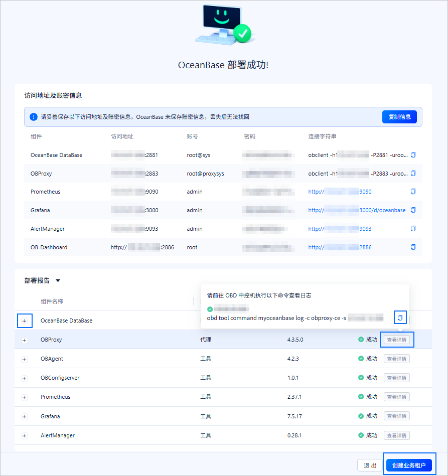
Task: Click the blue info alert icon
Action: [x=34, y=117]
